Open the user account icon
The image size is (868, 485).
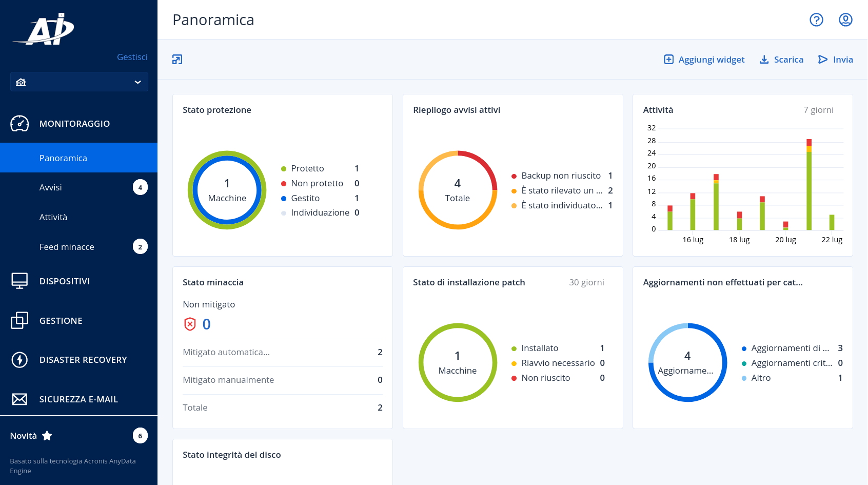845,20
